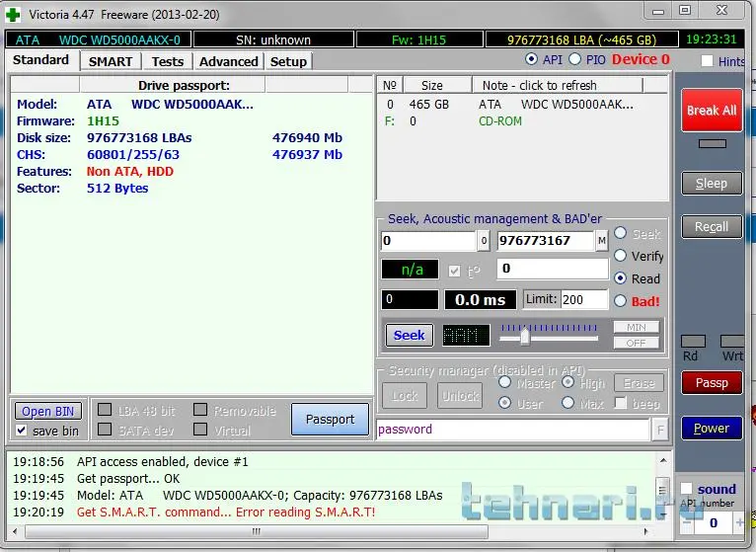Enable the sound checkbox

pyautogui.click(x=686, y=489)
